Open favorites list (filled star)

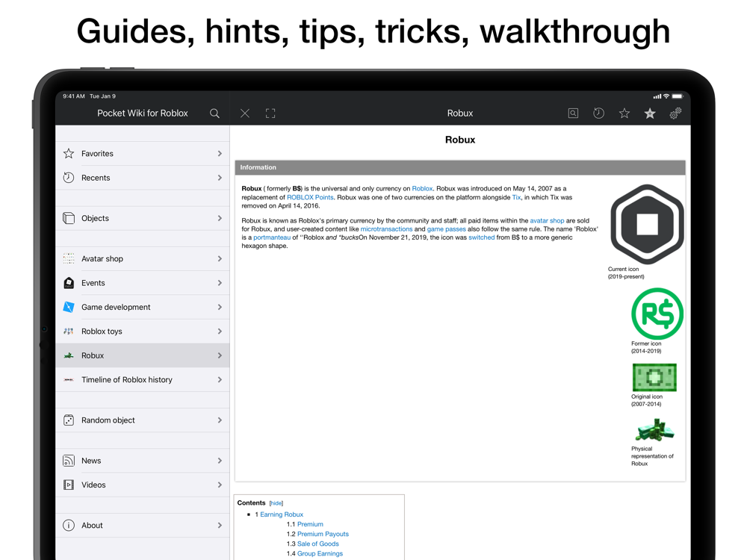click(650, 113)
